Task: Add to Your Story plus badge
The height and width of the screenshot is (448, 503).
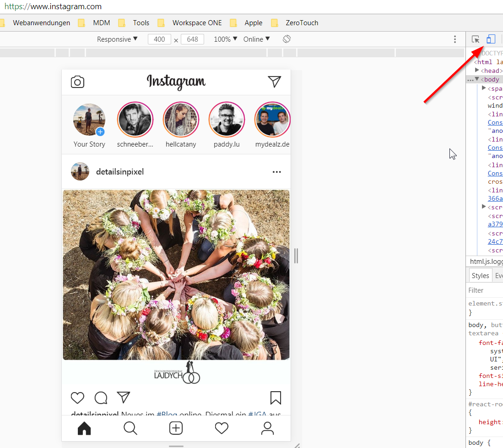Action: coord(100,131)
